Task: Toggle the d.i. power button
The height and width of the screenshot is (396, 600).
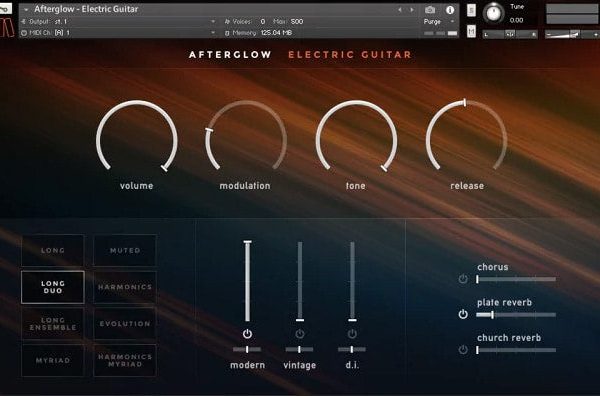Action: pos(352,334)
